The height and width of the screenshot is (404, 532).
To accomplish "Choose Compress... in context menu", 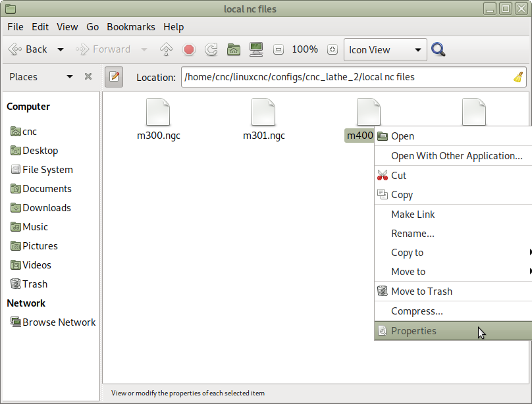I will click(453, 311).
